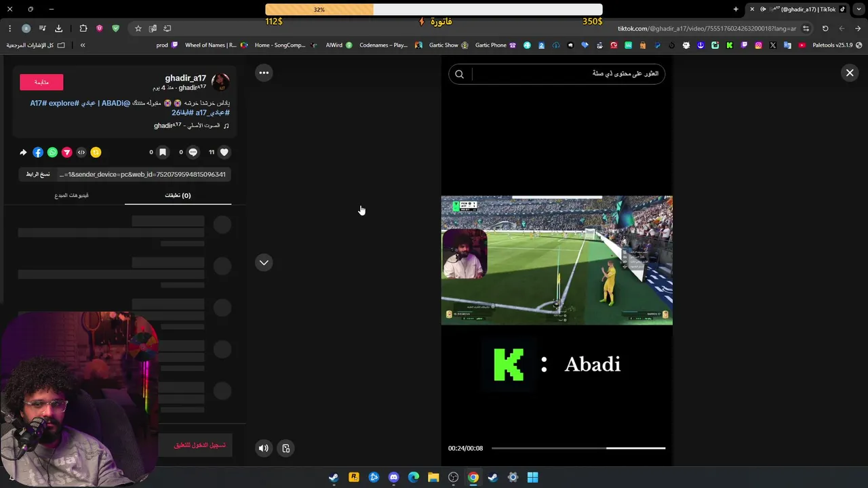Share the video to WhatsApp

tap(52, 152)
